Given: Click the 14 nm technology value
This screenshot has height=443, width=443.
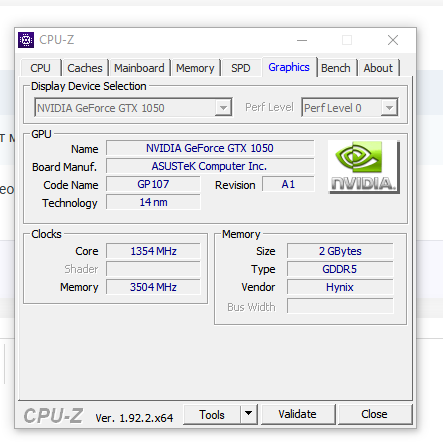Looking at the screenshot, I should 153,202.
